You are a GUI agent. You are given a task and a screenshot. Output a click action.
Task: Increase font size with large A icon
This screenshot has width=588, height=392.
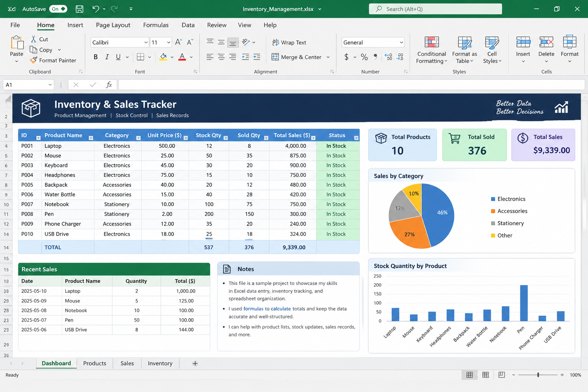pos(178,42)
